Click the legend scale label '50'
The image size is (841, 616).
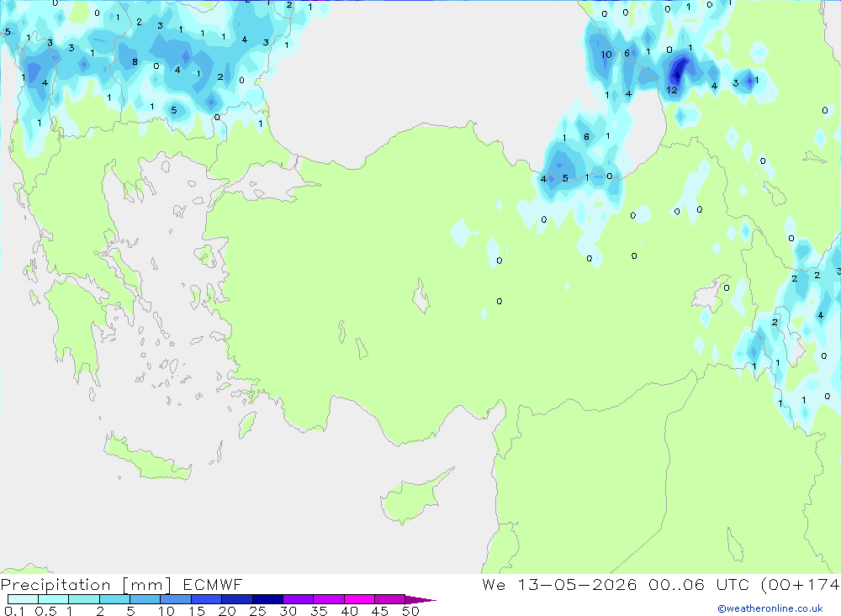pos(410,611)
